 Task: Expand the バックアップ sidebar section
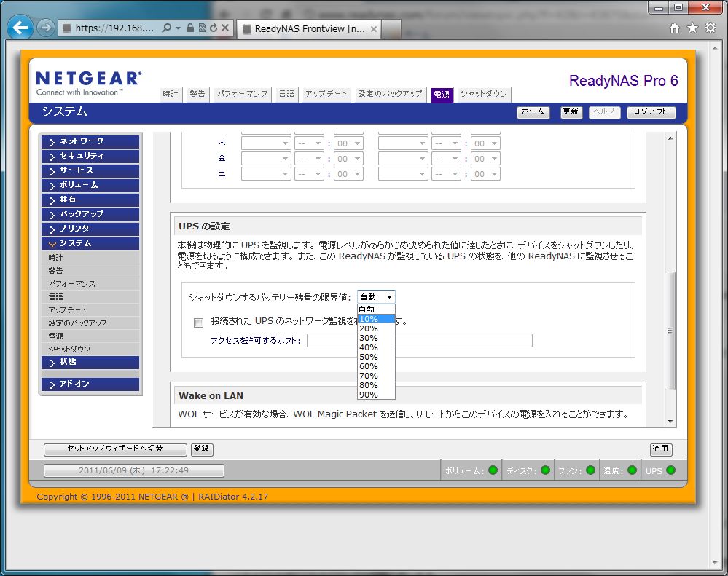(x=90, y=214)
